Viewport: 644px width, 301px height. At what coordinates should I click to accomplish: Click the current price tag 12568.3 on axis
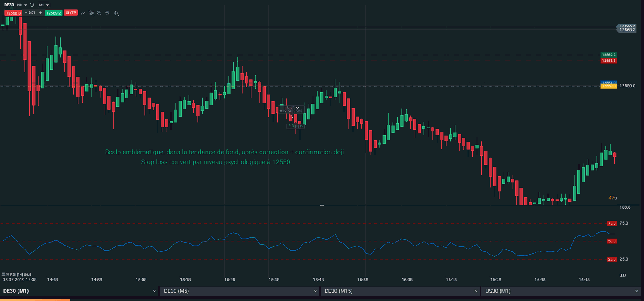[626, 30]
